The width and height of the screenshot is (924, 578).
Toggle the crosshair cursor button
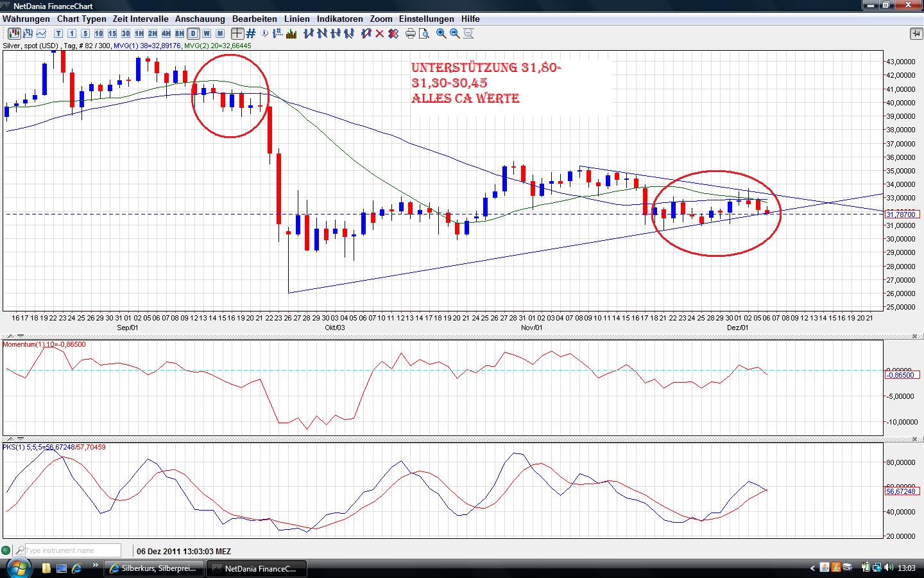(237, 33)
